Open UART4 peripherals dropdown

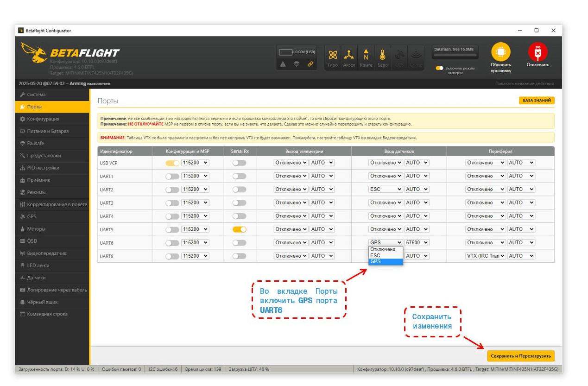coord(486,216)
